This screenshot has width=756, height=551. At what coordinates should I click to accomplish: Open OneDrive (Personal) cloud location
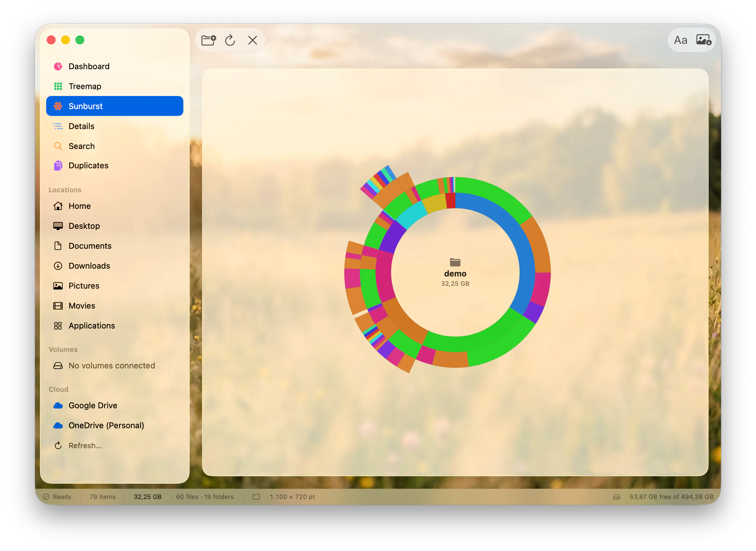tap(114, 426)
